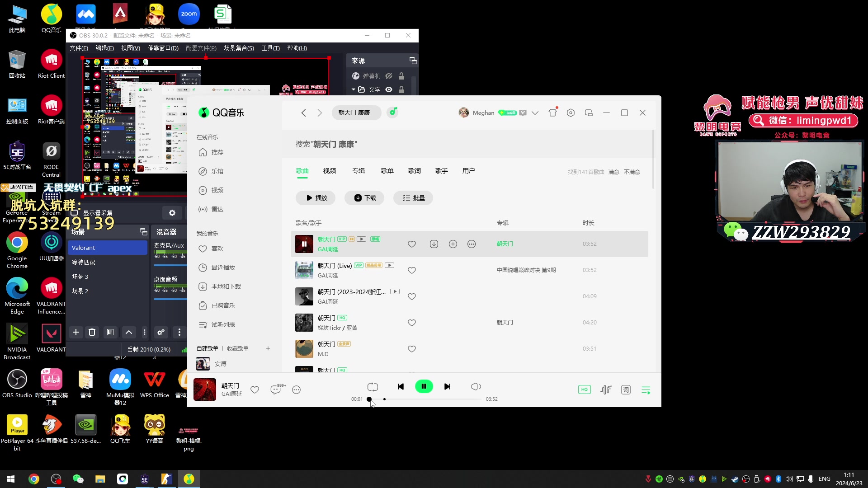This screenshot has width=868, height=488.
Task: Switch to the 歌手 results tab
Action: (x=442, y=171)
